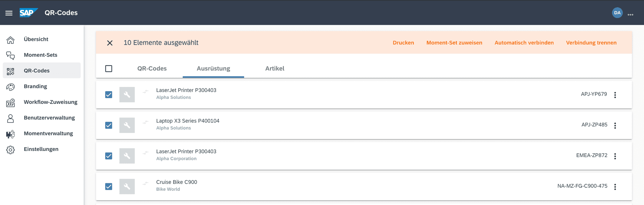Image resolution: width=644 pixels, height=205 pixels.
Task: Clear the selection with the X icon
Action: 110,43
